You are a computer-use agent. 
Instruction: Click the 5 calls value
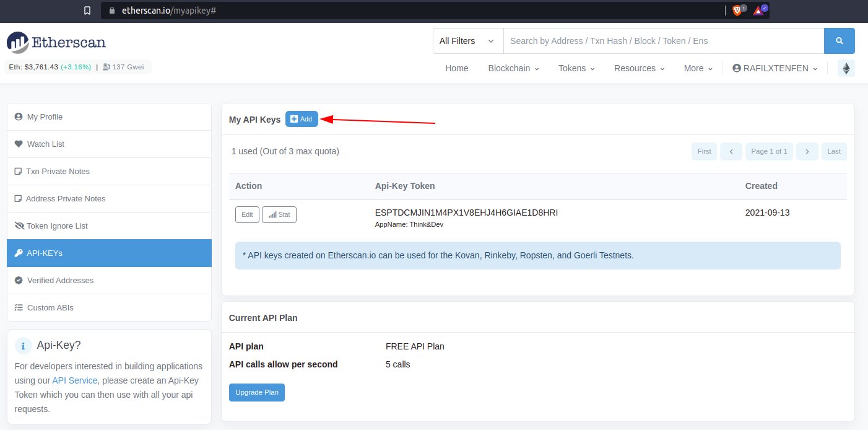(398, 364)
